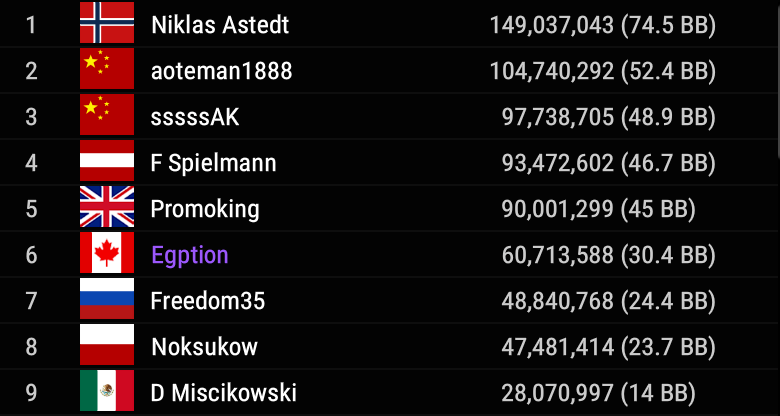Screen dimensions: 780x416
Task: Click the China flag next to sssssAK
Action: (x=107, y=115)
